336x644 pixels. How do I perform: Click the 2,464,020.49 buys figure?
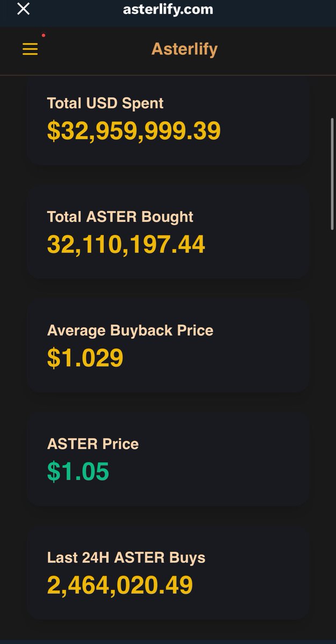(120, 585)
